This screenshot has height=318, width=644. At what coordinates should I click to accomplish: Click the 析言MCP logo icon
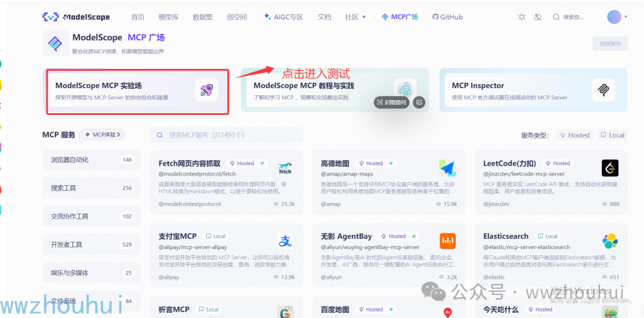(x=285, y=312)
